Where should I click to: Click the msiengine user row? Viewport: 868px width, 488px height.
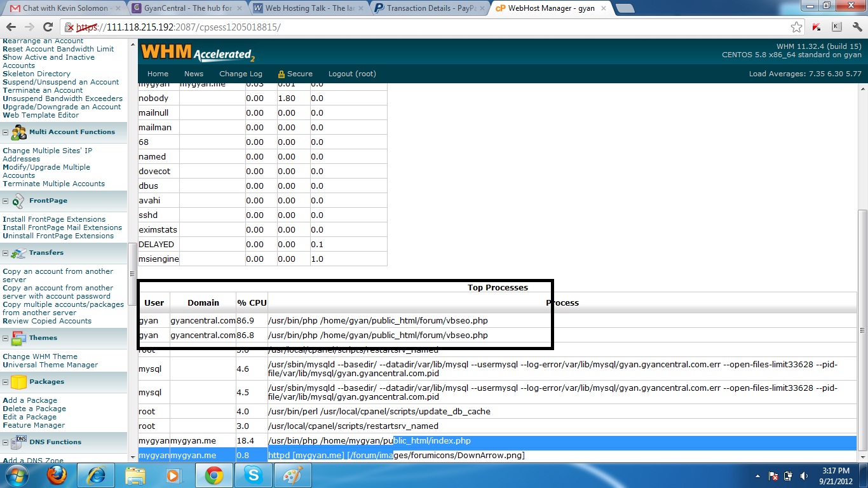262,259
